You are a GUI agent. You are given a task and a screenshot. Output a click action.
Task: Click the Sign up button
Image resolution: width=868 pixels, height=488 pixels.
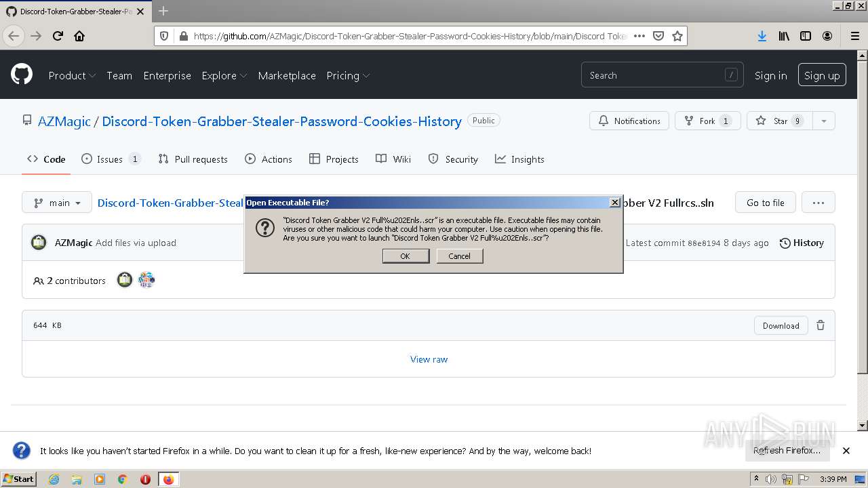822,75
